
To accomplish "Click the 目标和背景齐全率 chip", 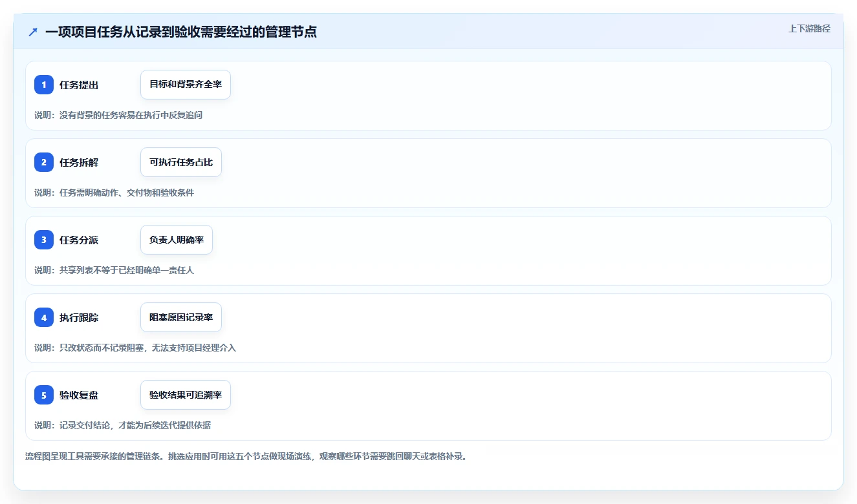I will pyautogui.click(x=186, y=85).
